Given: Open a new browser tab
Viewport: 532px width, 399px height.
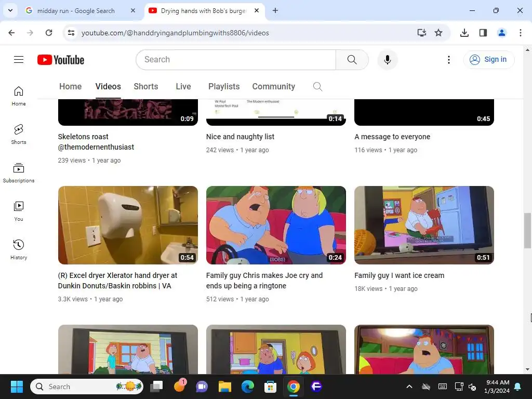Looking at the screenshot, I should (275, 10).
